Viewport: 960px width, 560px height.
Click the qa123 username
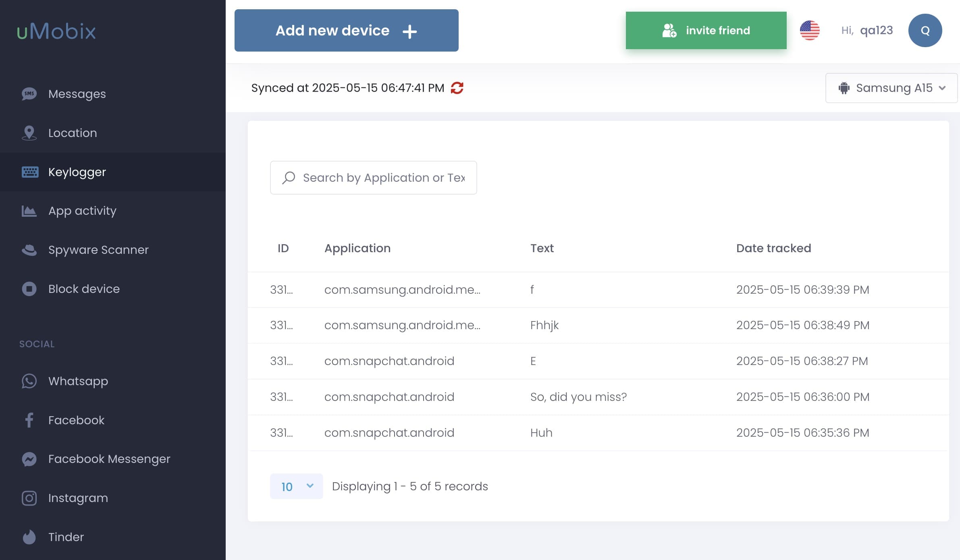pyautogui.click(x=876, y=31)
